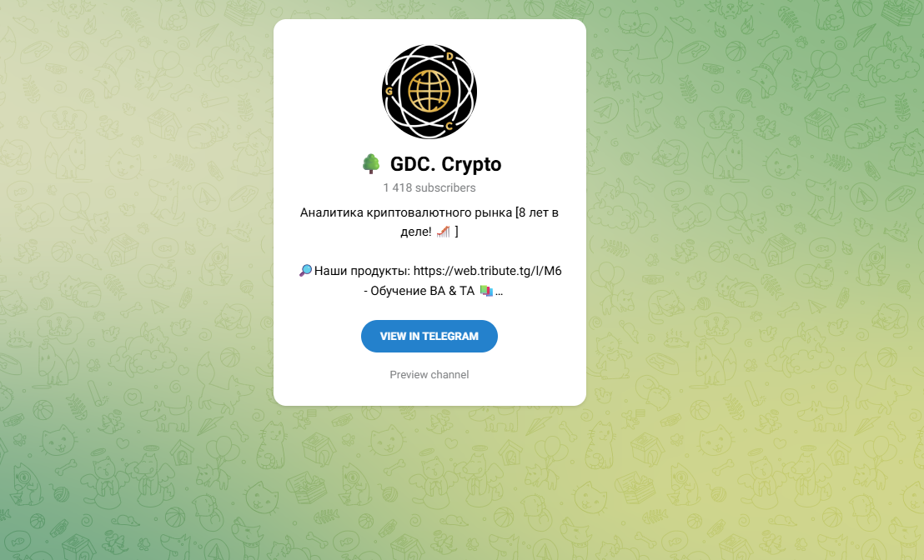The image size is (924, 560).
Task: Click the Обучение ВА & ТА text
Action: (x=419, y=291)
